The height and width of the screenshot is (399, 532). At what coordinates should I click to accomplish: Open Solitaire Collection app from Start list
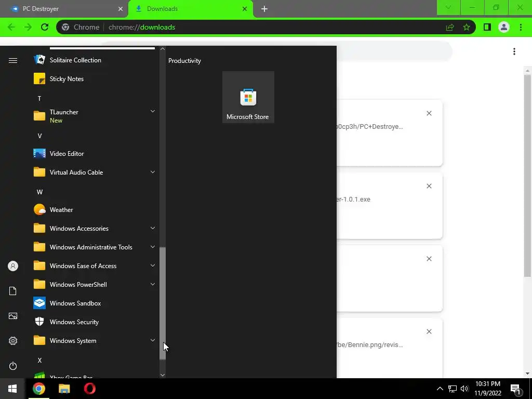tap(95, 60)
